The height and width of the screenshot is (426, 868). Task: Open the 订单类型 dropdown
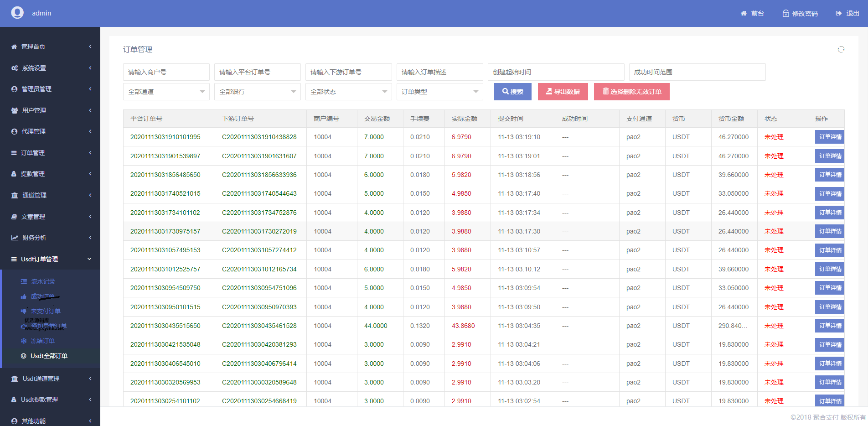[x=439, y=92]
